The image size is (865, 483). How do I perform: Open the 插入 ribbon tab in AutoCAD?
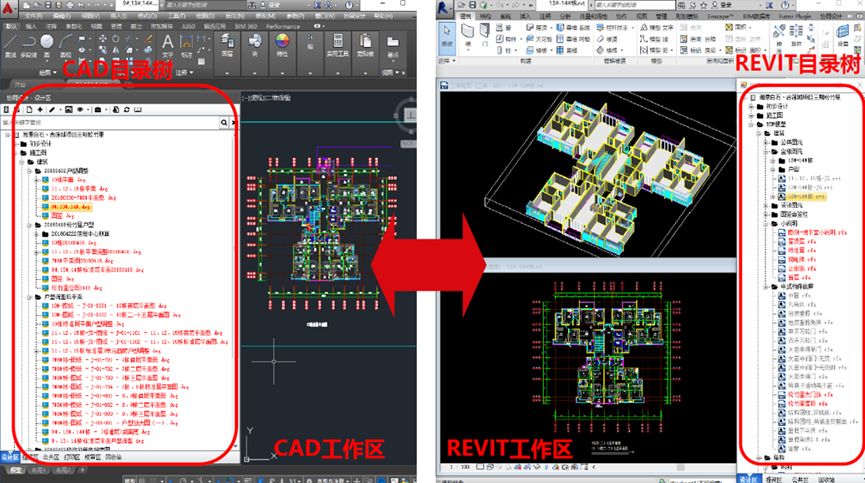[x=31, y=26]
